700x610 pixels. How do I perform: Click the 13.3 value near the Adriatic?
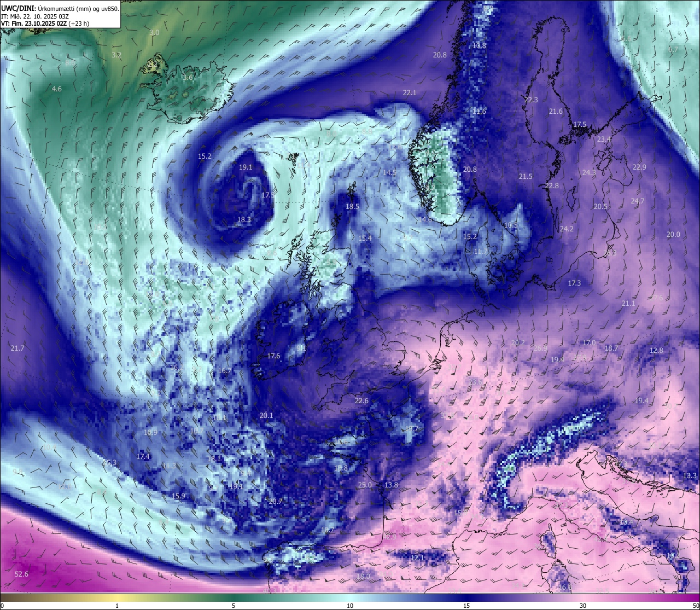[x=690, y=476]
